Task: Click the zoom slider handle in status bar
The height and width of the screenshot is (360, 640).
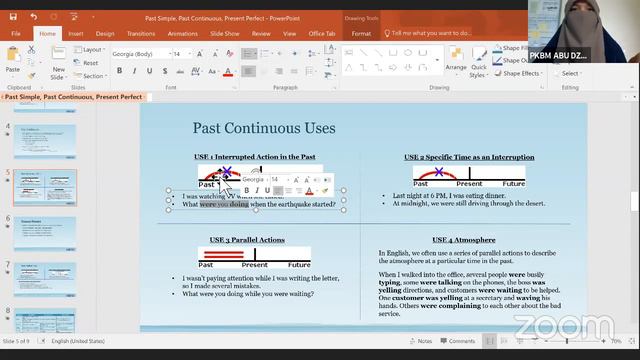Action: [567, 341]
